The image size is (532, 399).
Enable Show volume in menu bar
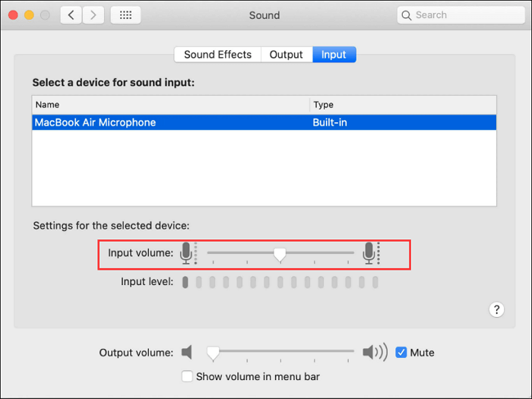(x=187, y=376)
